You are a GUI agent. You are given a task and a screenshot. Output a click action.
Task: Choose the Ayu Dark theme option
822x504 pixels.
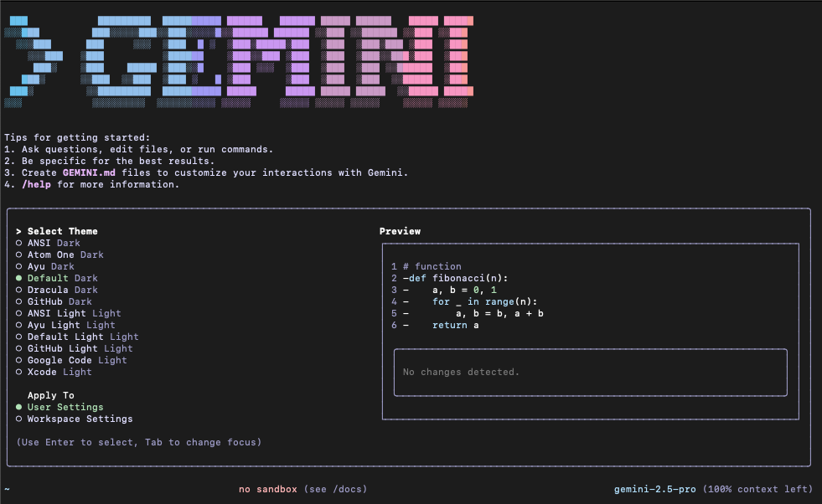tap(45, 266)
